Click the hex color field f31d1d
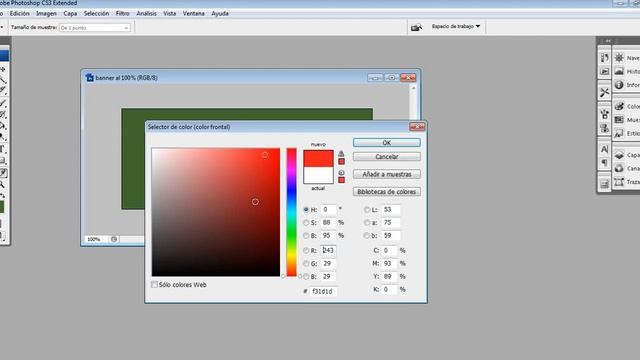640x360 pixels. (323, 291)
